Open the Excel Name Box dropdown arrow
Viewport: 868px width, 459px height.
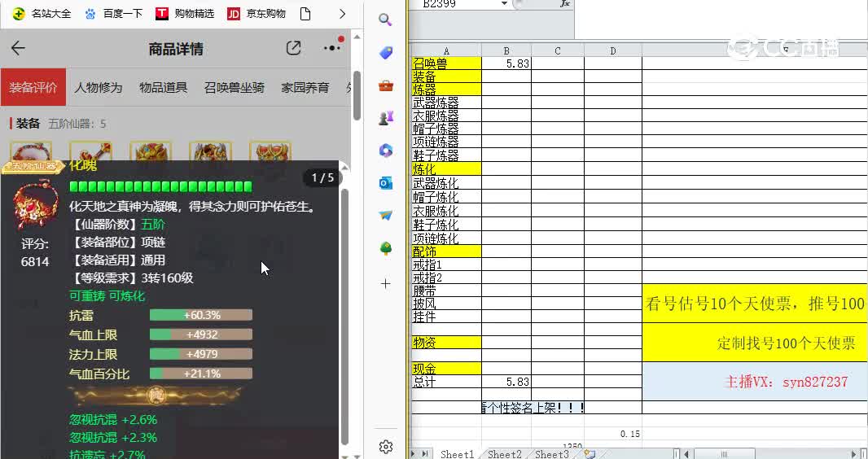504,4
